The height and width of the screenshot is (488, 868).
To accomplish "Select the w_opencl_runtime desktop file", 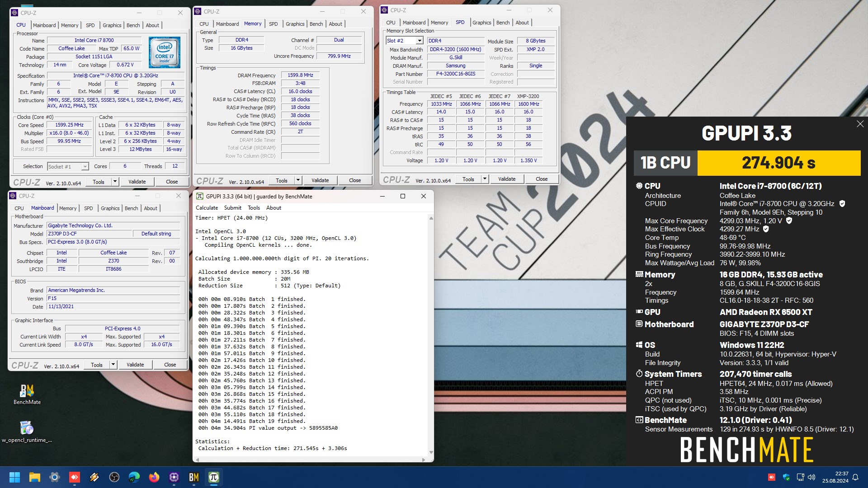I will pos(27,432).
